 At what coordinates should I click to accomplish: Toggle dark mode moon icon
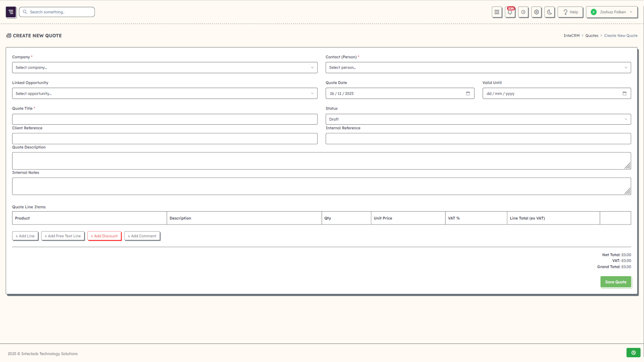coord(549,12)
